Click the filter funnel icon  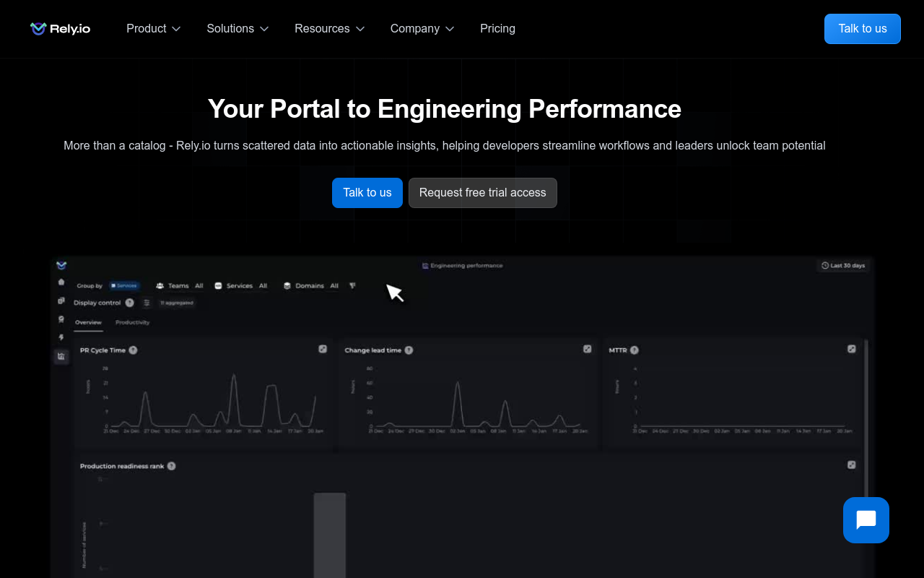click(x=352, y=286)
